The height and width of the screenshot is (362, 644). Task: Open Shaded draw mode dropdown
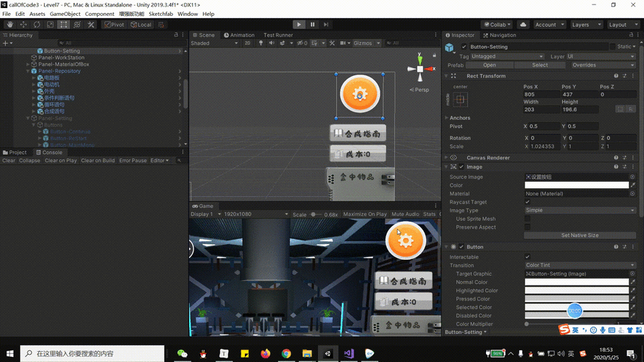pyautogui.click(x=214, y=43)
